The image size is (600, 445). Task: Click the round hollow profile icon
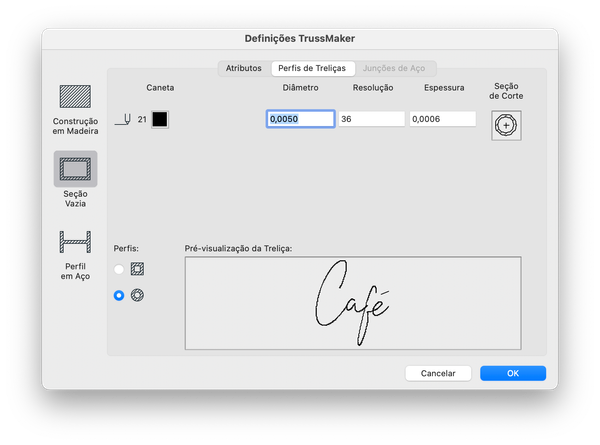pyautogui.click(x=137, y=295)
